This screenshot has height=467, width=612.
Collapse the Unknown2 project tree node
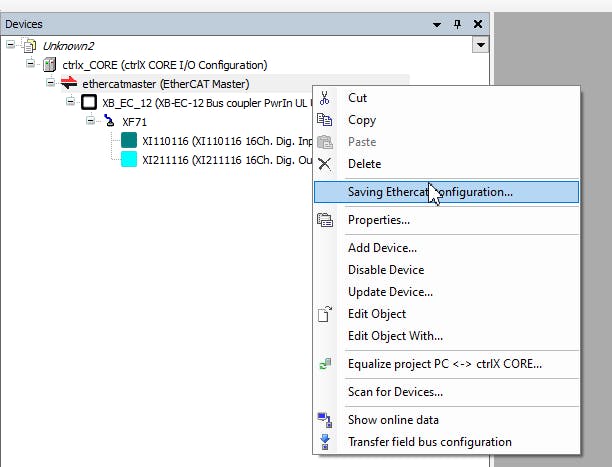tap(11, 45)
